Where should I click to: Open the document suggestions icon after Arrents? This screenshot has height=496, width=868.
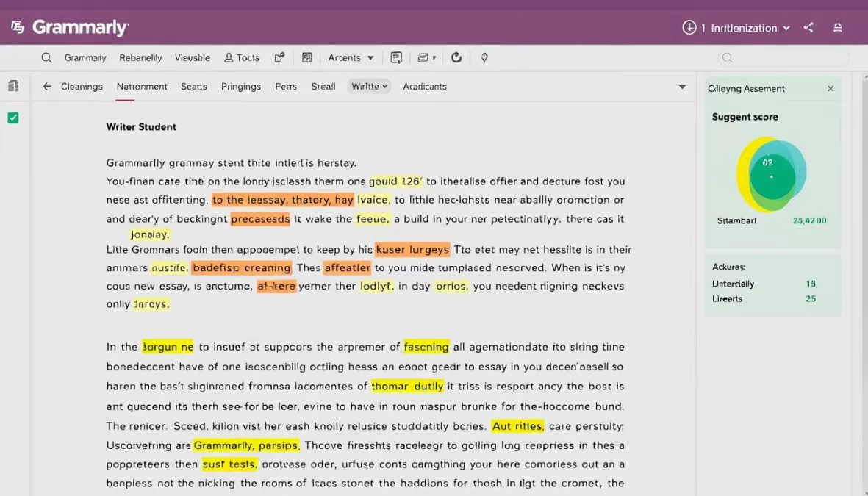coord(396,57)
